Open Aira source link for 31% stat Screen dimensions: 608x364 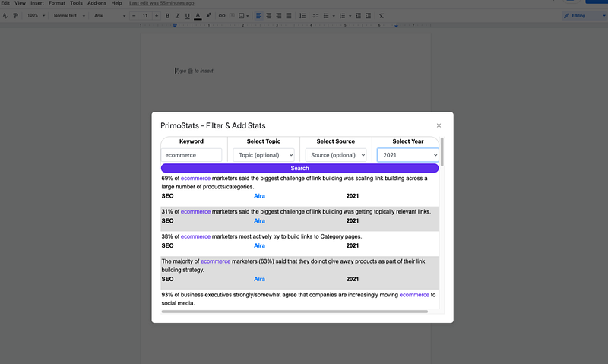[259, 221]
